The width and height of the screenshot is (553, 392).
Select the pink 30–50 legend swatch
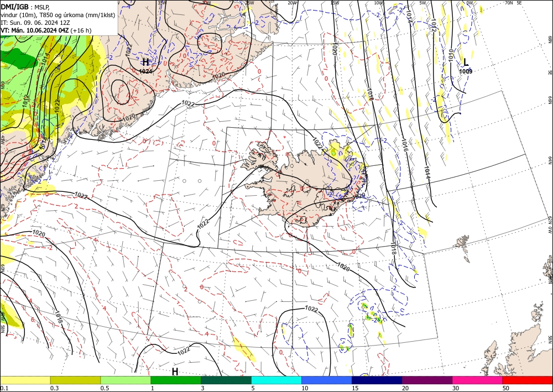click(x=478, y=380)
